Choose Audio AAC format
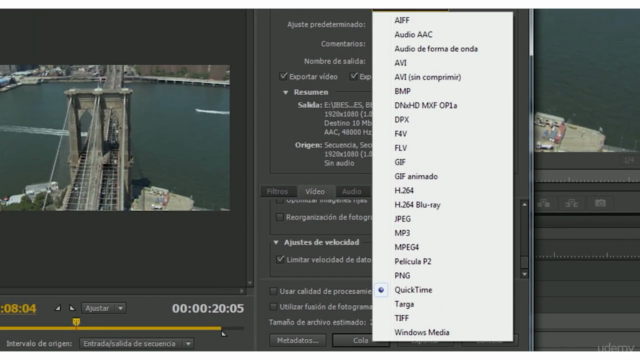Screen dimensions: 640x360 (413, 35)
